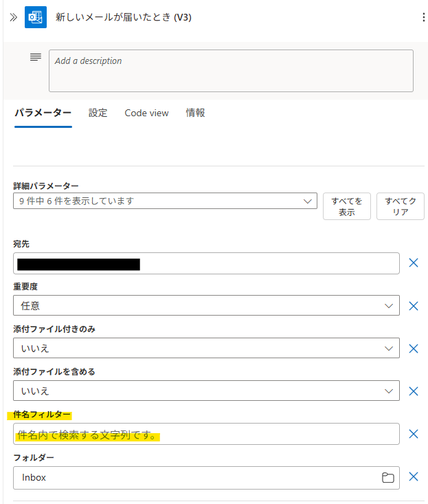The image size is (428, 504).
Task: Expand the 詳細パラメーター dropdown
Action: 165,201
